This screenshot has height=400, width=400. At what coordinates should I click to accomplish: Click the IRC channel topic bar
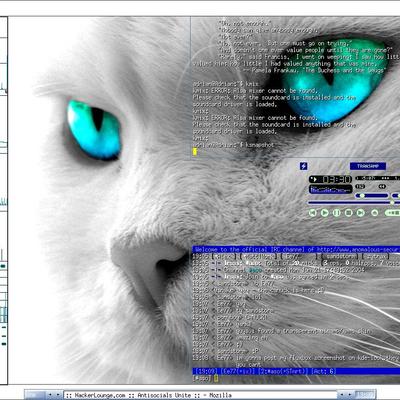click(296, 249)
